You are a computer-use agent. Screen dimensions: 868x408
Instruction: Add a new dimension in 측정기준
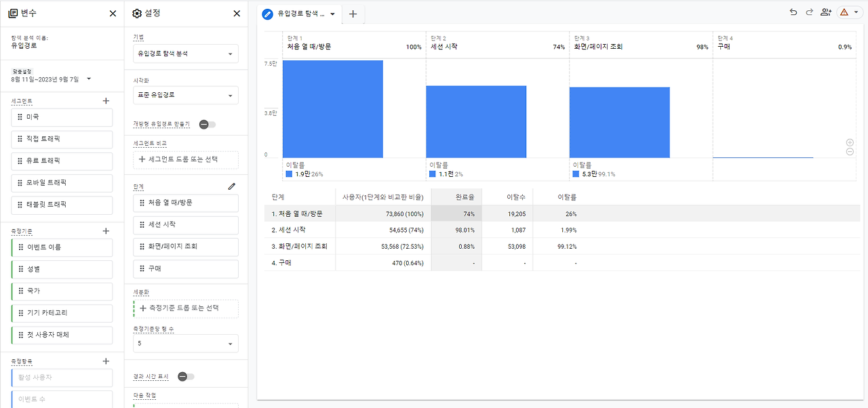[x=106, y=231]
